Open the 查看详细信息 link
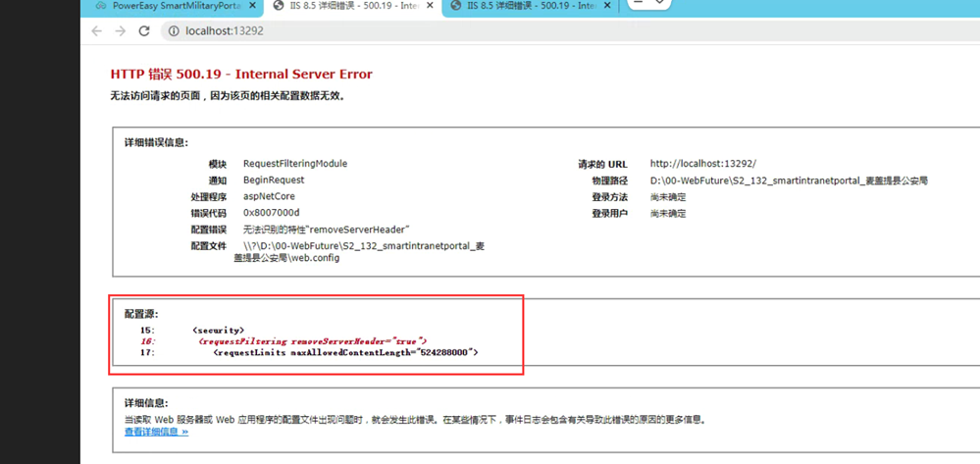This screenshot has width=980, height=464. click(156, 432)
